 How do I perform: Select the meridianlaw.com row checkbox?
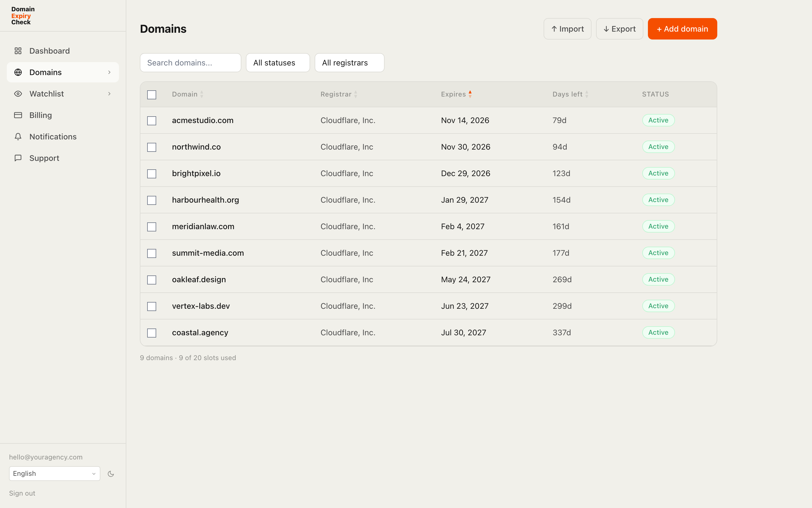click(x=152, y=227)
